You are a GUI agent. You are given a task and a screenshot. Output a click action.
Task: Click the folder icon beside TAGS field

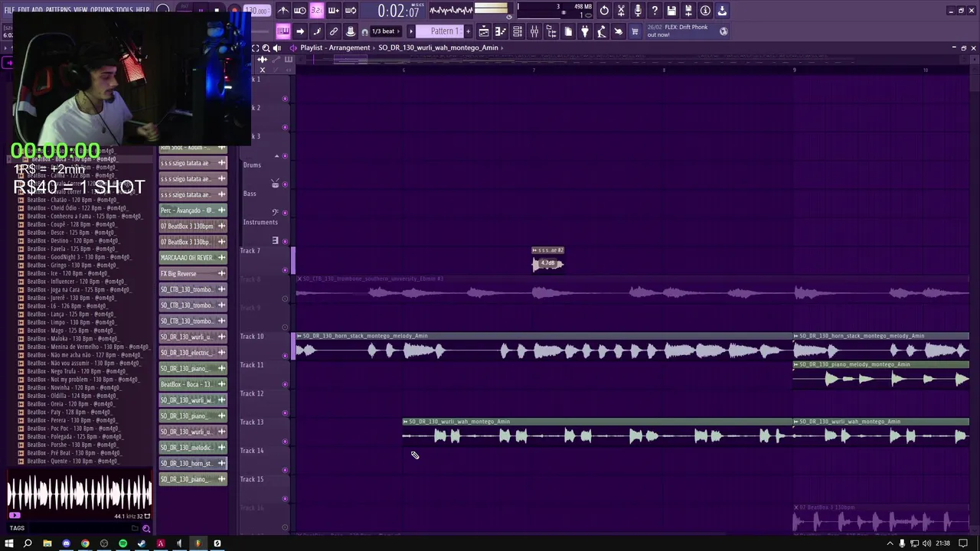click(x=136, y=528)
